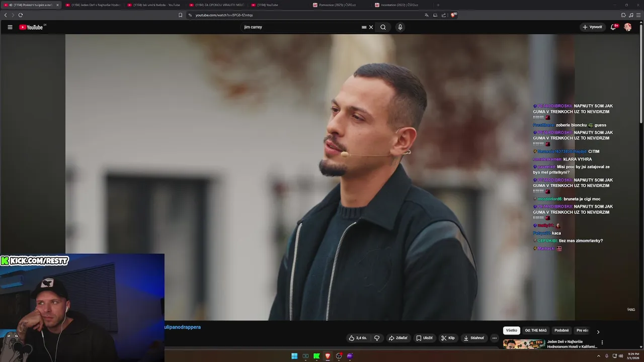Click the page back arrow in browser
This screenshot has width=644, height=362.
click(6, 15)
